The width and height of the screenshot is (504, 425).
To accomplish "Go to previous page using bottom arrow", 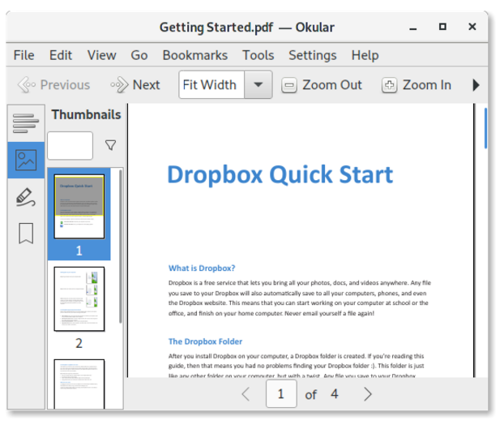I will point(246,394).
